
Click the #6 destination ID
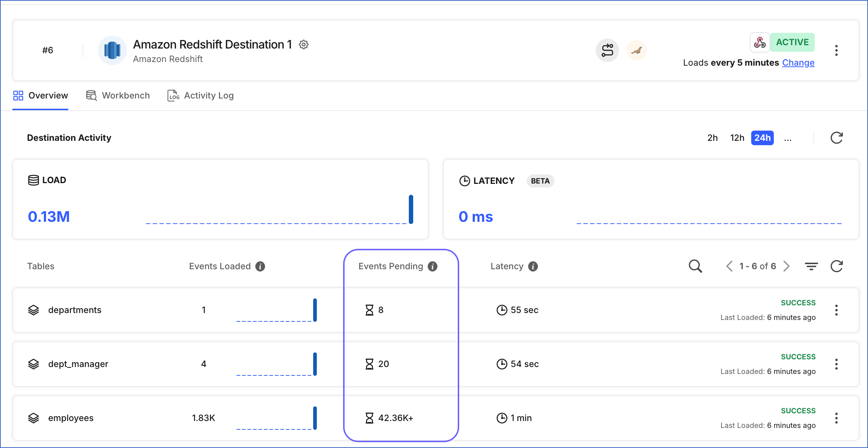point(47,50)
